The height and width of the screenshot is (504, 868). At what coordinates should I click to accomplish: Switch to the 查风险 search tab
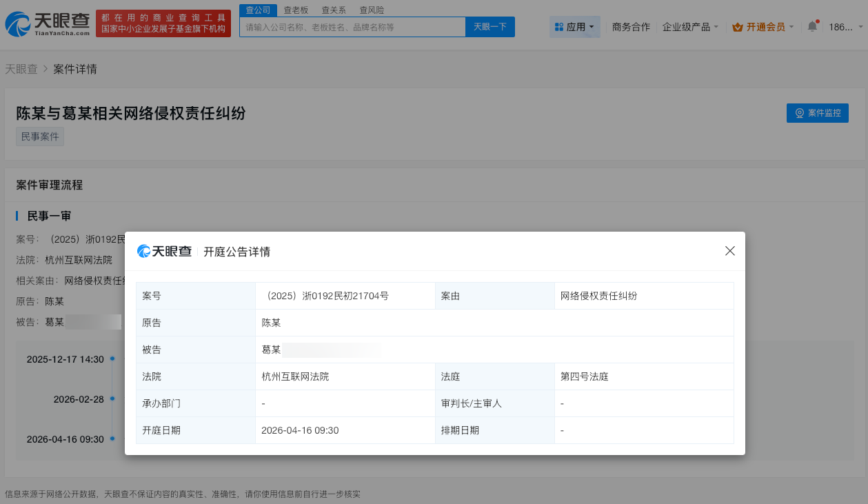coord(372,10)
